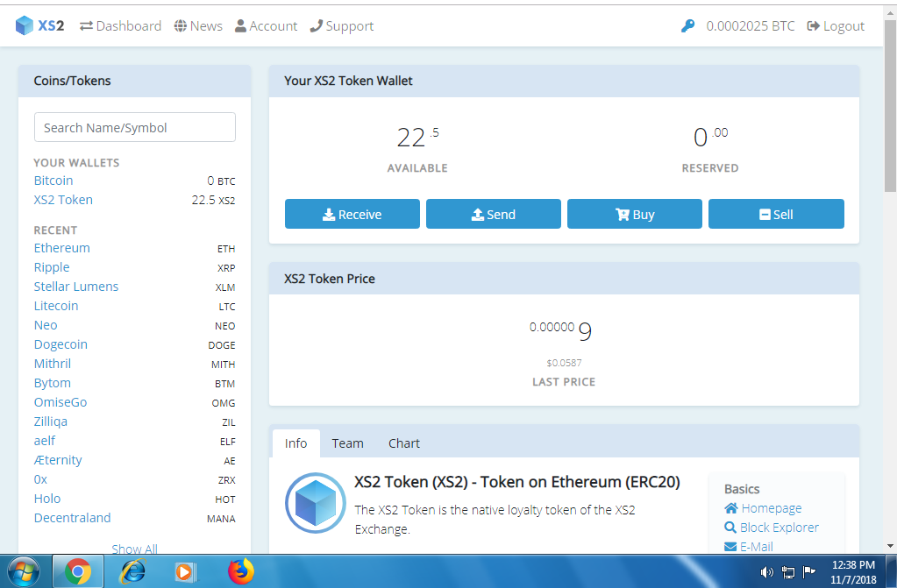Expand coin list with Show All
897x588 pixels.
click(134, 549)
